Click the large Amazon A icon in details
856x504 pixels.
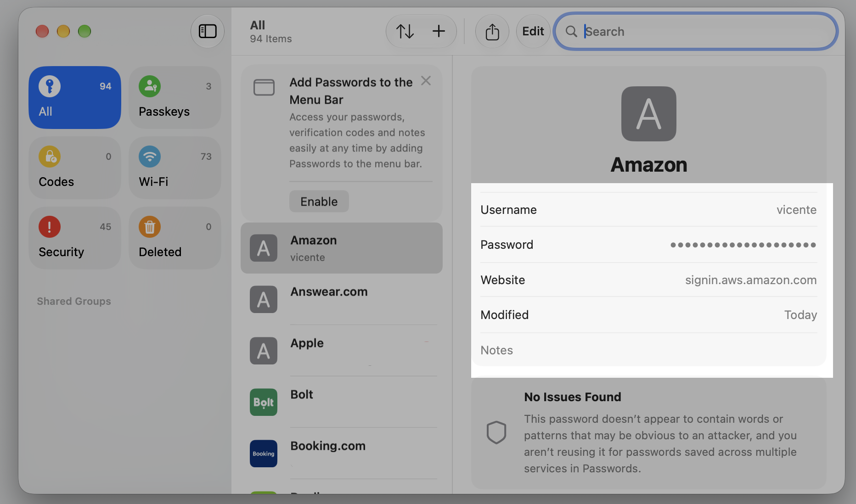tap(649, 114)
